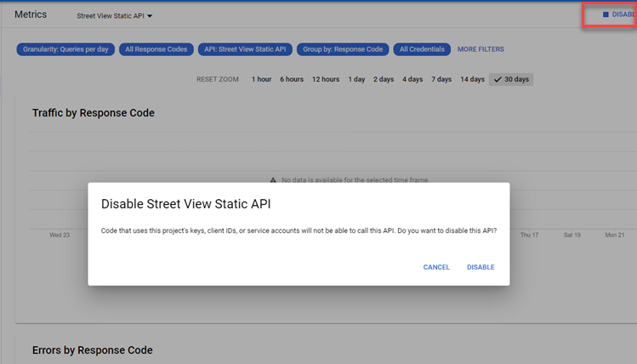Image resolution: width=637 pixels, height=364 pixels.
Task: Select the 1 day time range
Action: tap(356, 79)
